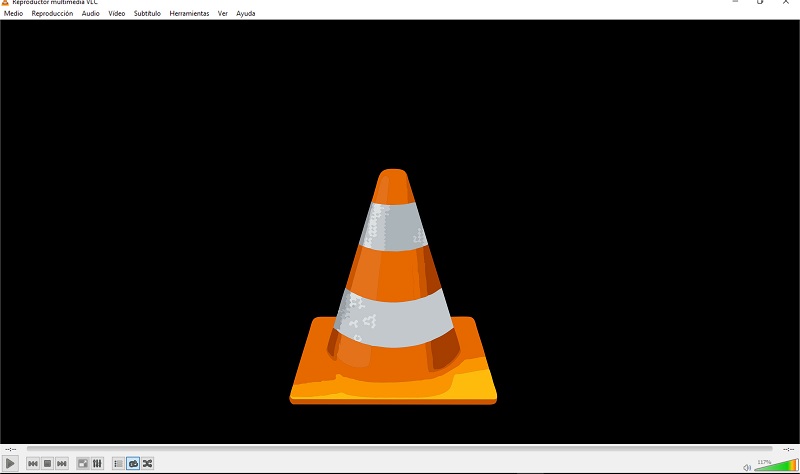
Task: Open the Ver menu
Action: tap(222, 13)
